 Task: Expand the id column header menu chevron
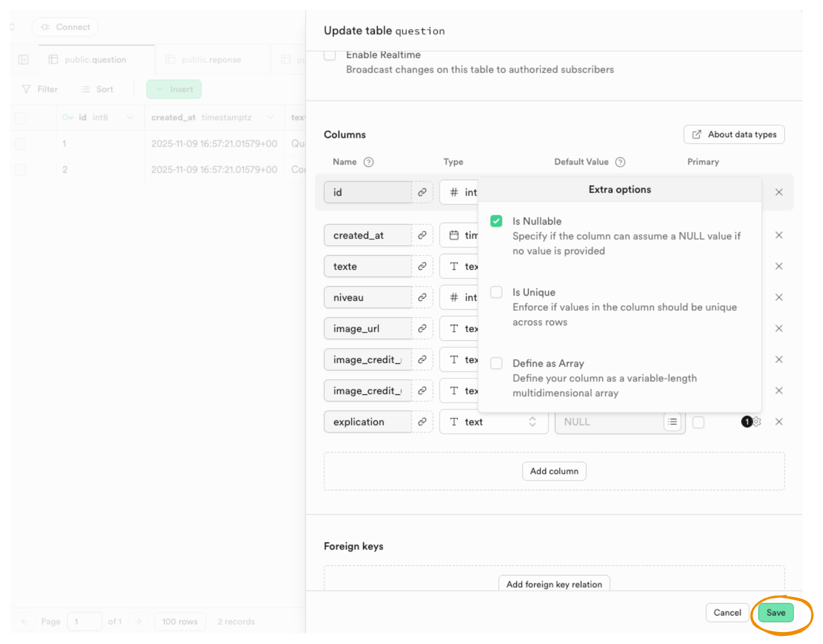click(130, 118)
